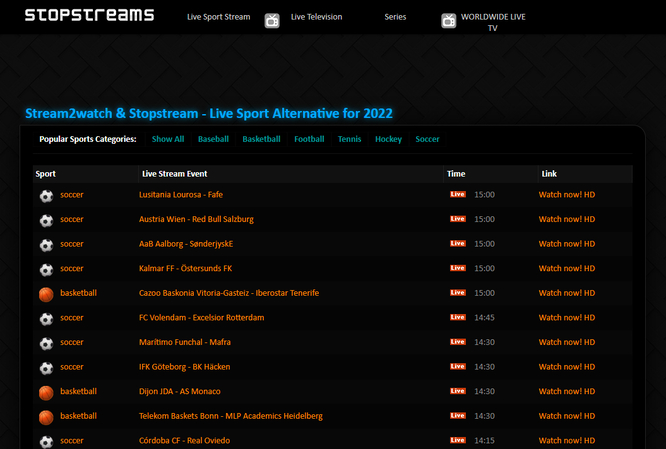Viewport: 666px width, 449px height.
Task: Open Telekom Baskets Bonn - Heidelberg event
Action: point(231,416)
